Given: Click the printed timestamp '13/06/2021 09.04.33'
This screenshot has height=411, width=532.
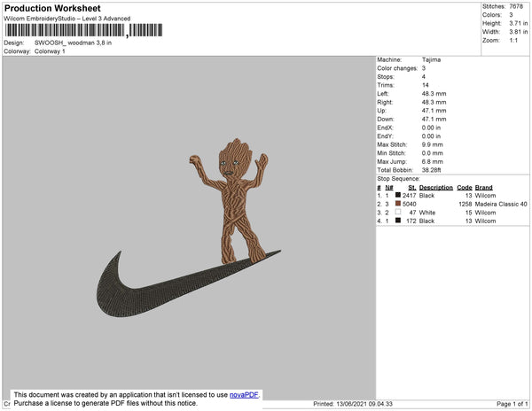Looking at the screenshot, I should click(x=364, y=404).
